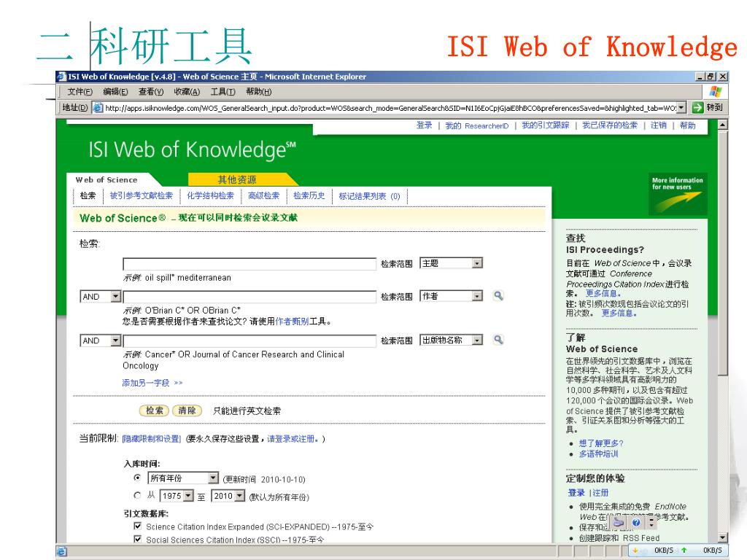Click 想了解更多 link
This screenshot has height=560, width=747.
click(x=601, y=443)
